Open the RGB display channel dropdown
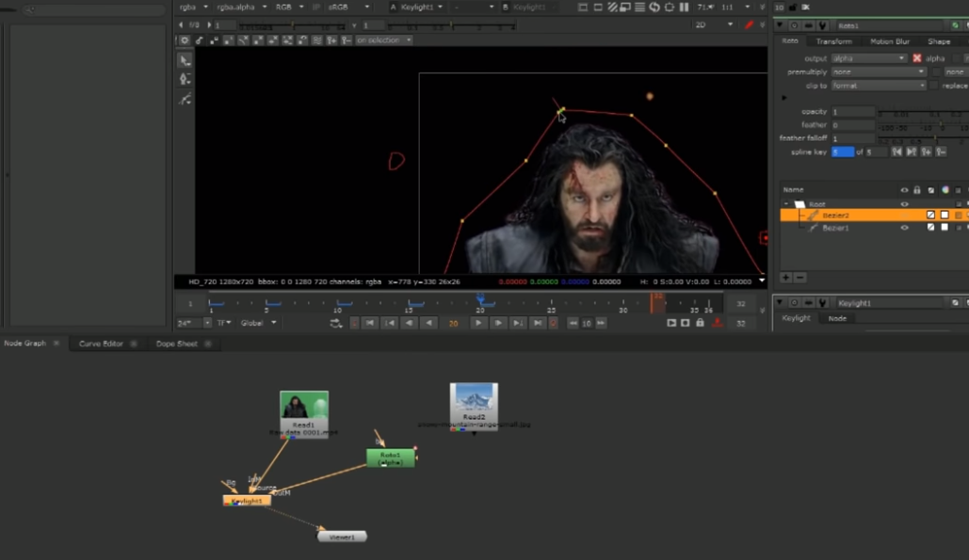 click(288, 8)
